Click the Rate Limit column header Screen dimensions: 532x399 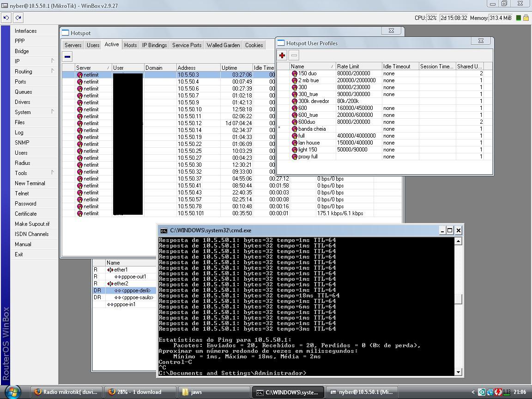[359, 66]
